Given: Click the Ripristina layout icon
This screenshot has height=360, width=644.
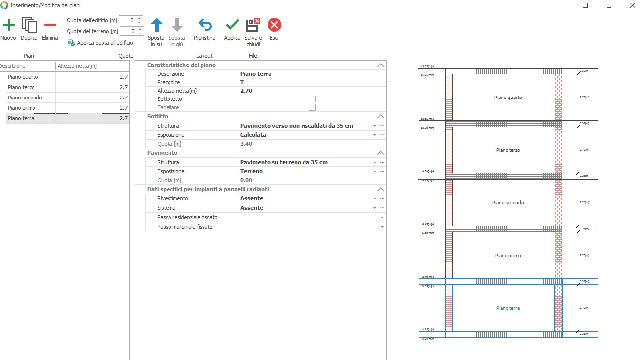Looking at the screenshot, I should tap(204, 25).
